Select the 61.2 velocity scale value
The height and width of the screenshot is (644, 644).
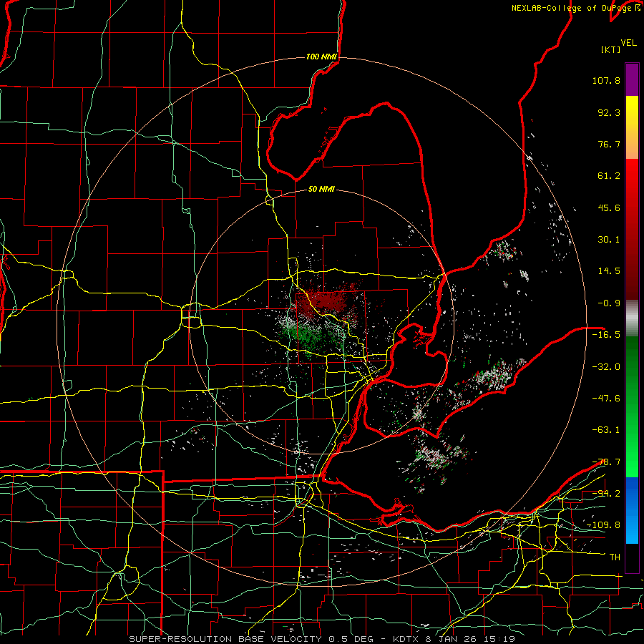(609, 176)
